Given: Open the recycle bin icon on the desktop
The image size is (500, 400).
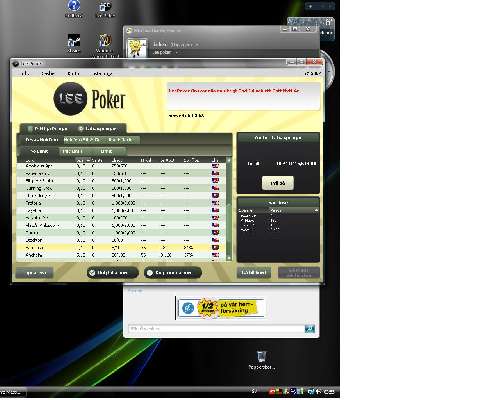Looking at the screenshot, I should pyautogui.click(x=262, y=357).
